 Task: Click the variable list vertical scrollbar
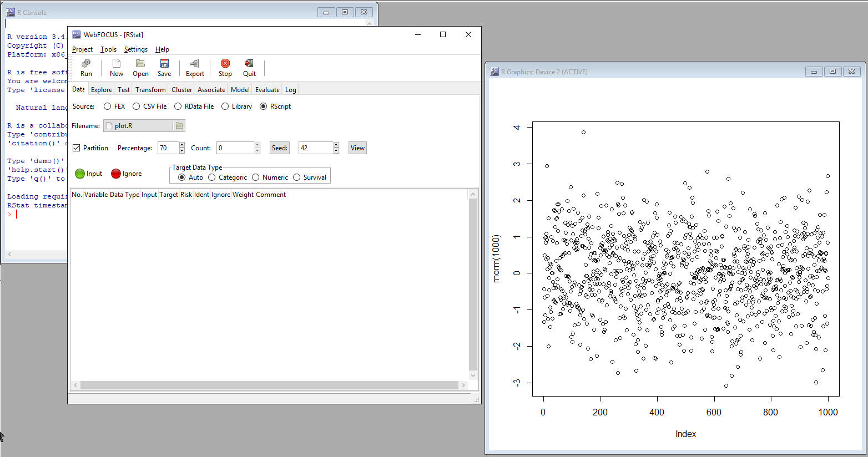coord(473,285)
